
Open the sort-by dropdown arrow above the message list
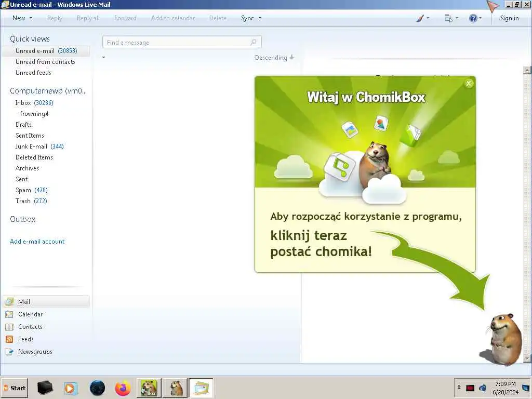(104, 57)
